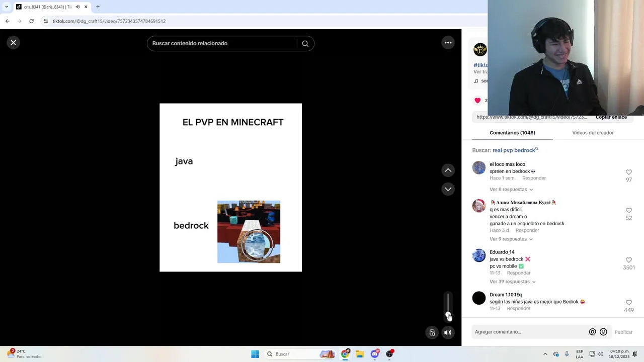The width and height of the screenshot is (644, 362).
Task: Open taskbar volume tray icon
Action: (600, 354)
